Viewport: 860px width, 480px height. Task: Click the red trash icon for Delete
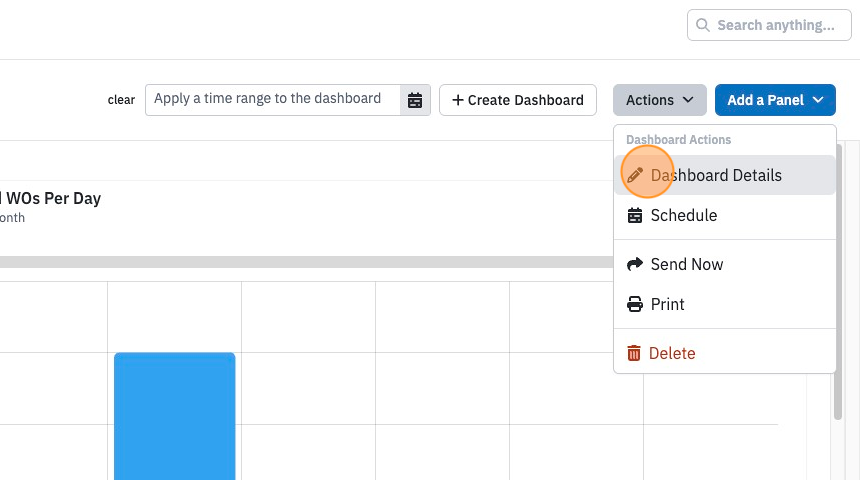633,353
